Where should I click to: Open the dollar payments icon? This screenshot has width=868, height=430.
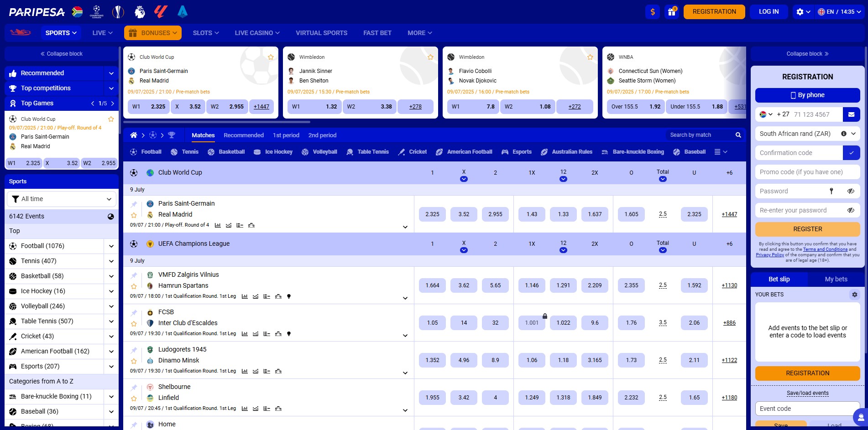(x=653, y=12)
